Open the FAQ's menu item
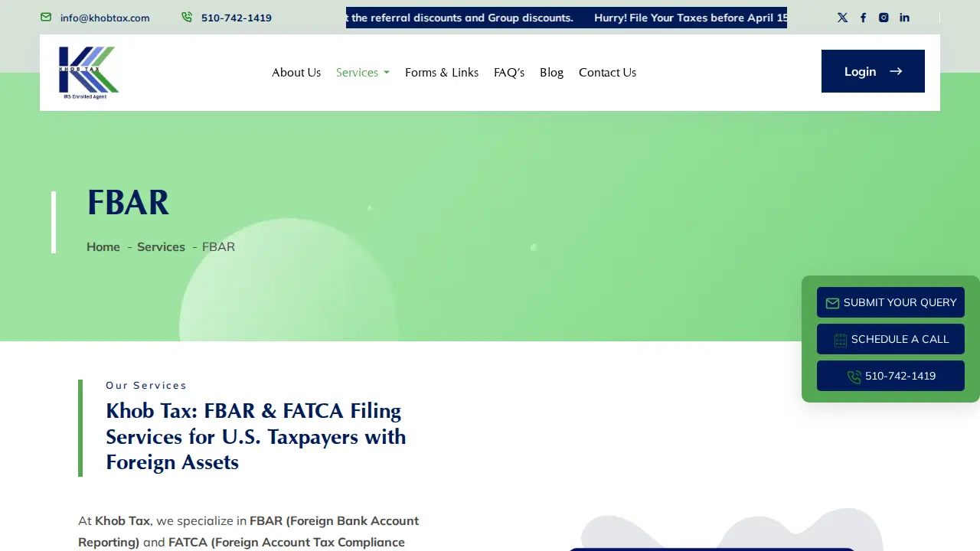 pyautogui.click(x=509, y=73)
